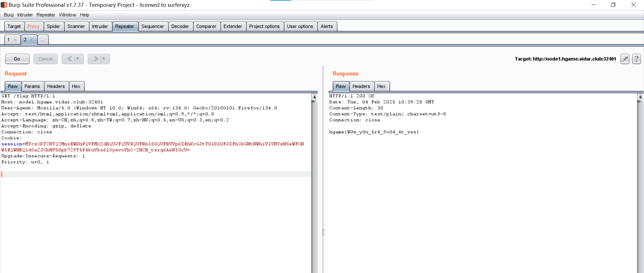This screenshot has width=644, height=273.
Task: Switch Request view to Hex tab
Action: tap(76, 86)
